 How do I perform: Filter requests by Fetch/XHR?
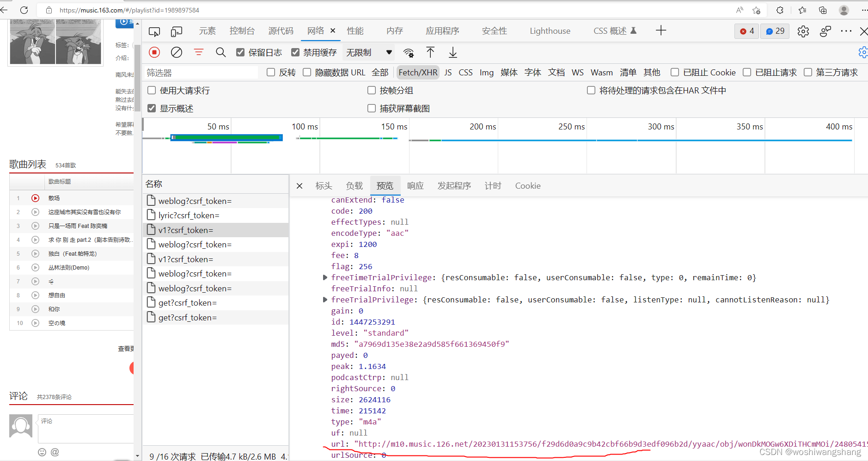click(x=418, y=73)
